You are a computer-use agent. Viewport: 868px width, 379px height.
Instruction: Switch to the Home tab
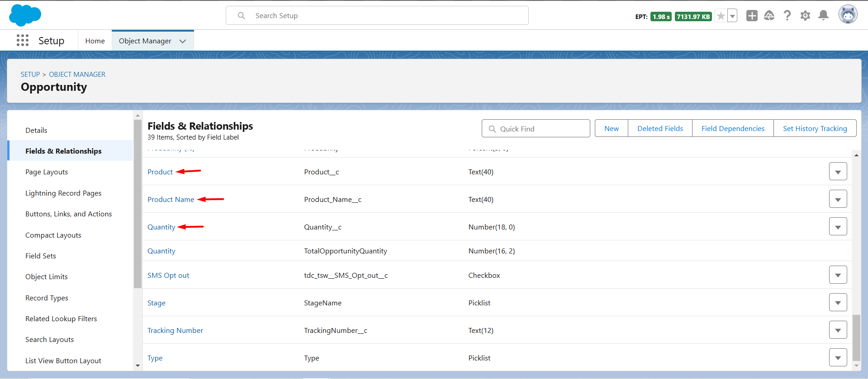(95, 41)
